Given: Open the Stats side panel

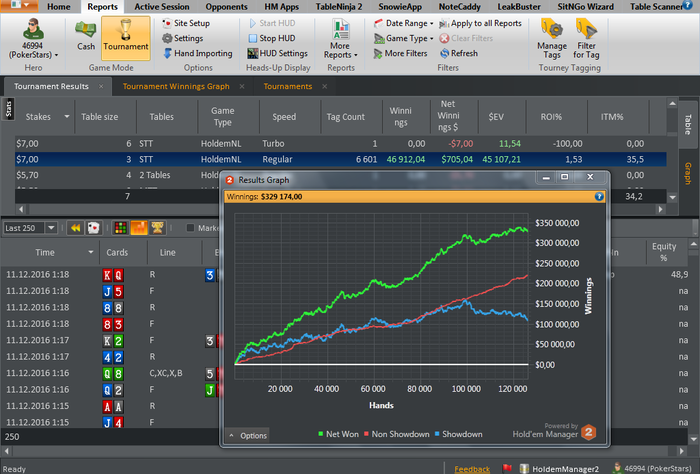Looking at the screenshot, I should [x=8, y=108].
